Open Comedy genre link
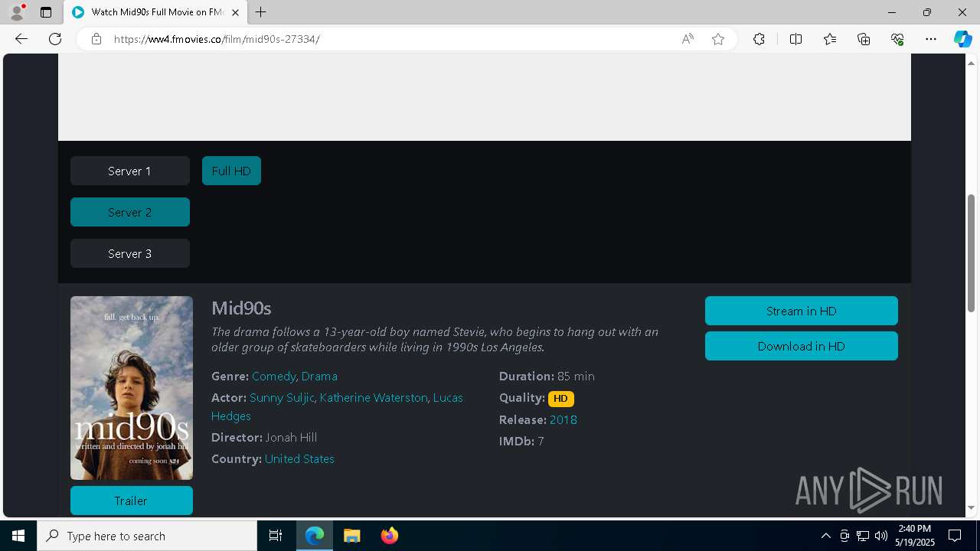Viewport: 980px width, 551px height. coord(273,377)
